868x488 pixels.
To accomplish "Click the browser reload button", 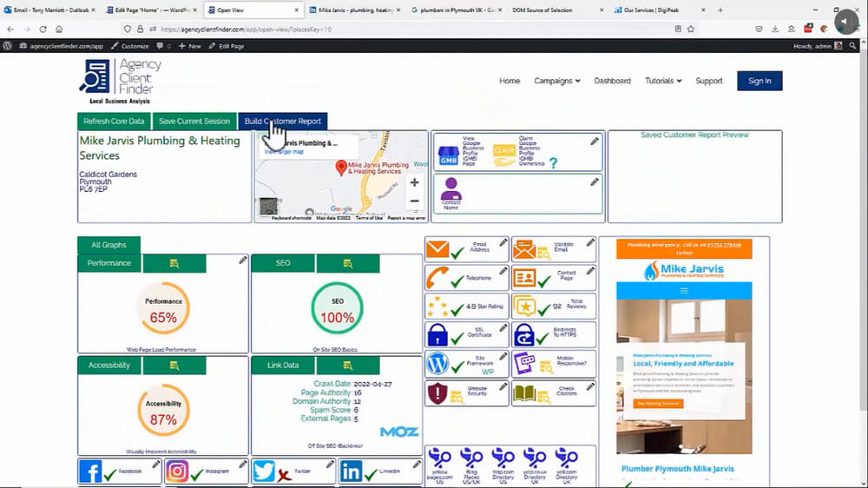I will click(x=43, y=30).
